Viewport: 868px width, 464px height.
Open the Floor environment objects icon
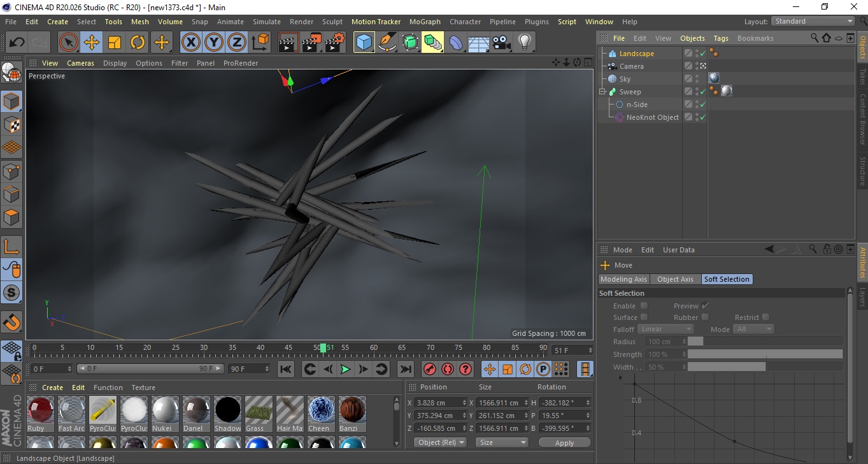tap(479, 43)
